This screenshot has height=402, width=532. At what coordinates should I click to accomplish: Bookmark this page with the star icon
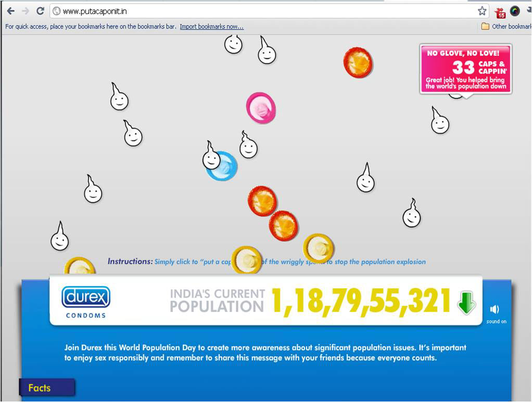click(482, 11)
